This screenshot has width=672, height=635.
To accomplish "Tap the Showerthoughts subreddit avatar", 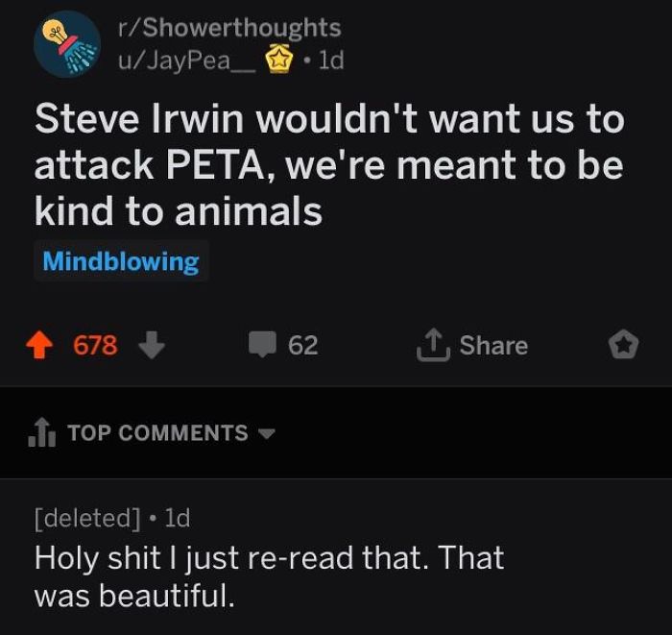I will click(x=66, y=44).
